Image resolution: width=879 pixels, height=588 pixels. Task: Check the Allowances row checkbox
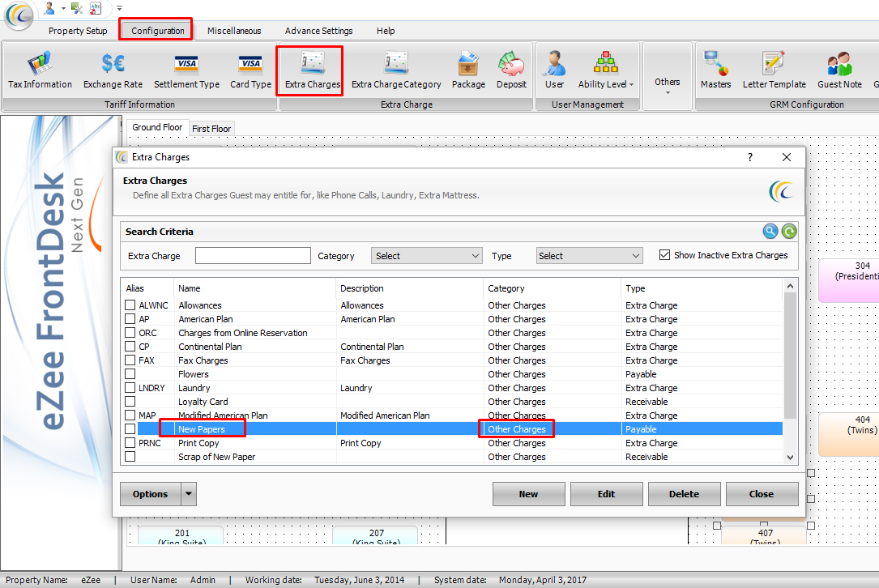click(130, 305)
